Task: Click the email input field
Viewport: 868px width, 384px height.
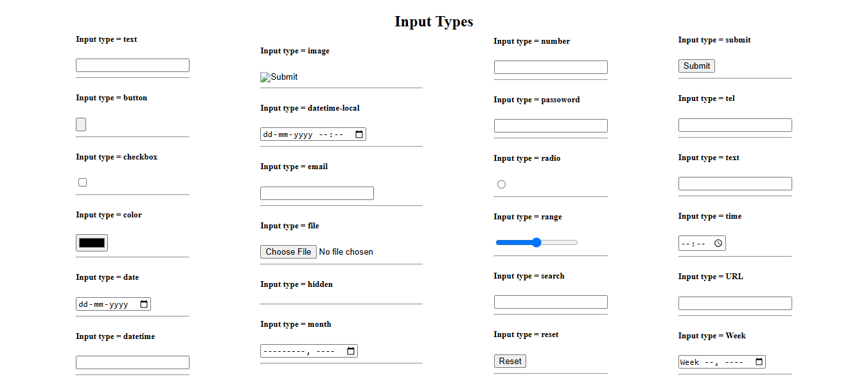Action: pos(317,193)
